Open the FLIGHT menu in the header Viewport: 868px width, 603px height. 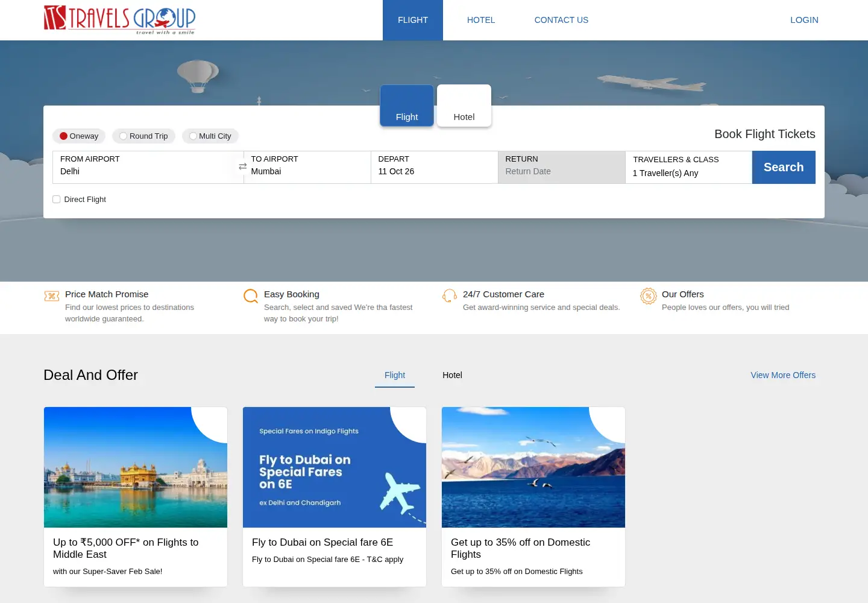(413, 20)
